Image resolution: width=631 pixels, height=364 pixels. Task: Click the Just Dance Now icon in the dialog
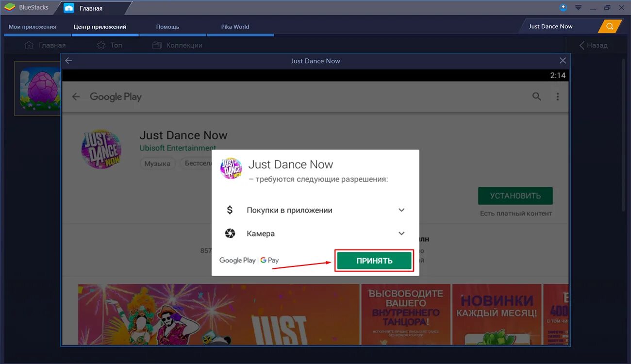tap(231, 168)
